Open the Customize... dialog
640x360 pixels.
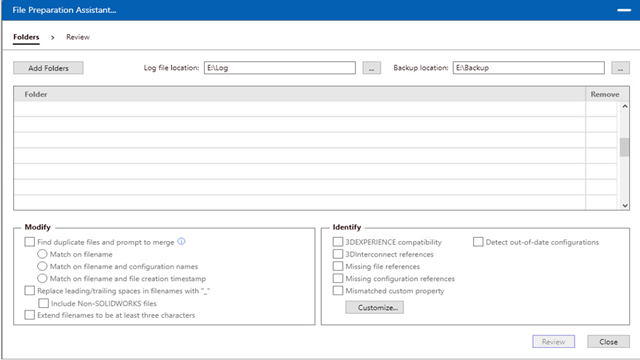pyautogui.click(x=374, y=307)
